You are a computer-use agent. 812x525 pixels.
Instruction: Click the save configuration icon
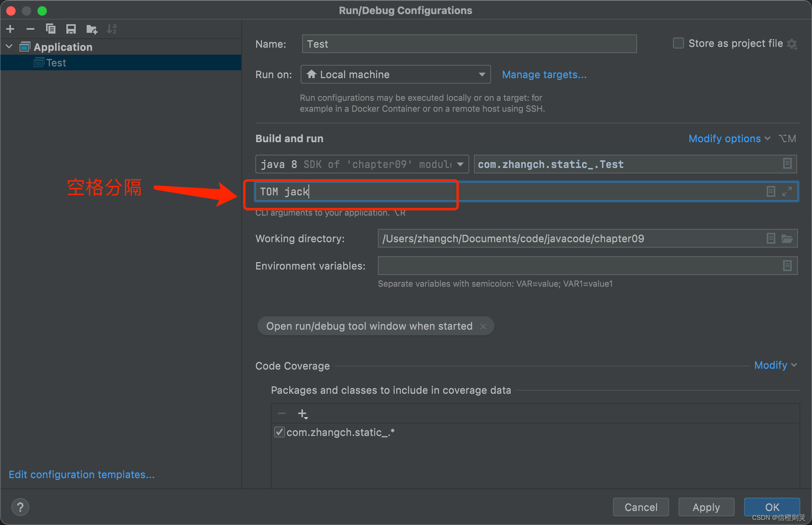click(x=70, y=29)
